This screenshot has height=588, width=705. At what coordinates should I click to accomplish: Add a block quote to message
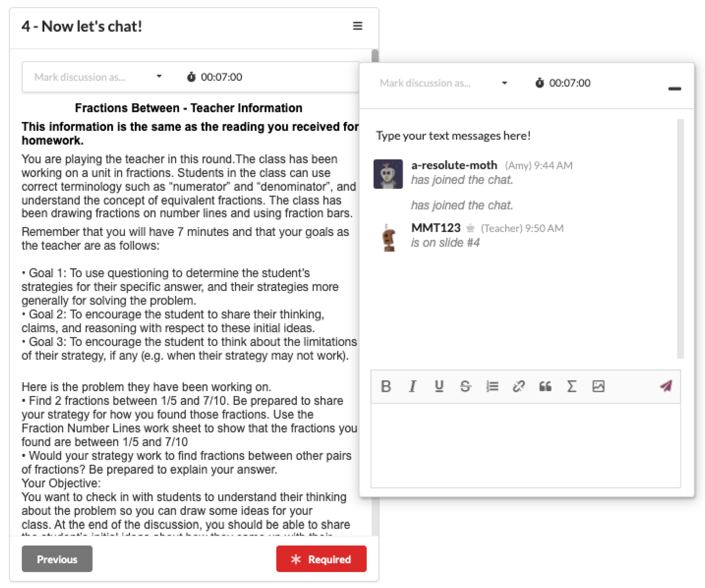click(545, 386)
